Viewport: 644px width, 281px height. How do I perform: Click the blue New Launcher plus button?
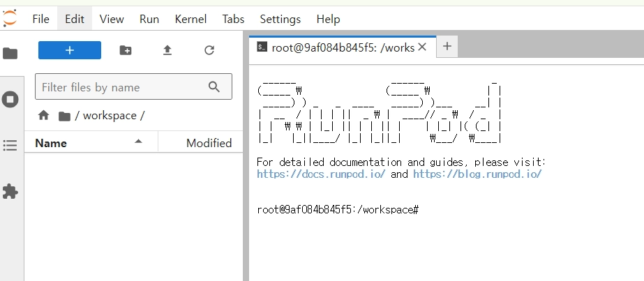pos(69,50)
